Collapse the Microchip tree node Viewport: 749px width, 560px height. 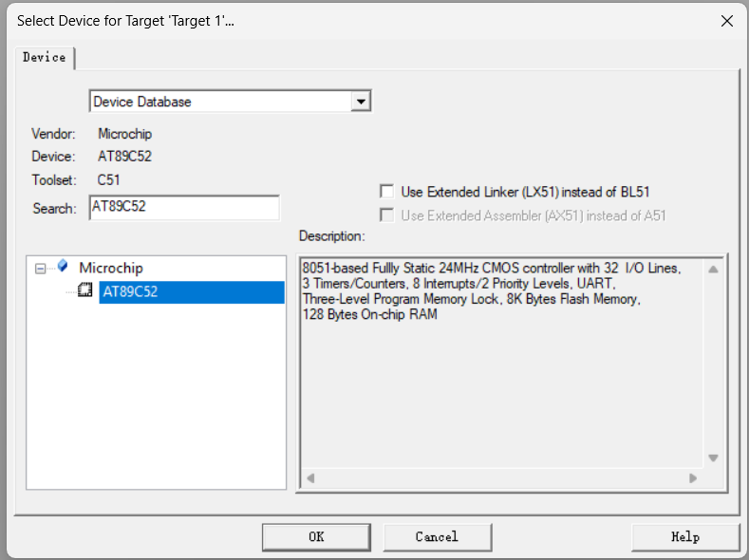[41, 269]
